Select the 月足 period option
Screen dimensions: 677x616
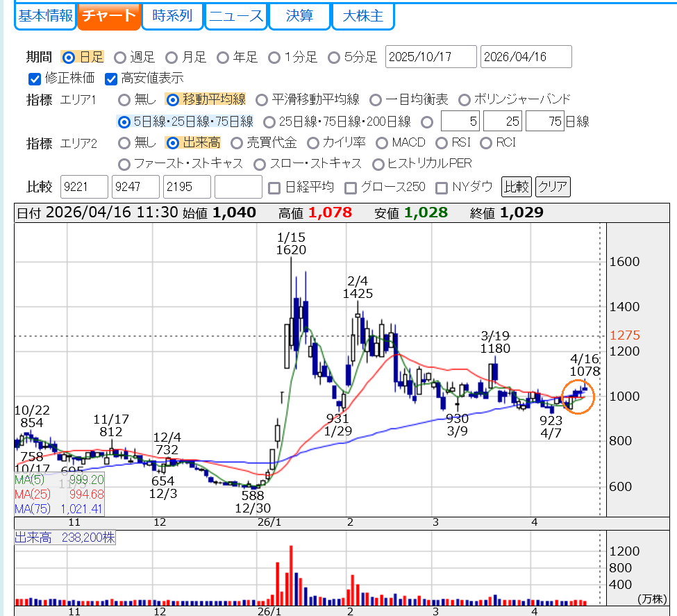pyautogui.click(x=172, y=57)
